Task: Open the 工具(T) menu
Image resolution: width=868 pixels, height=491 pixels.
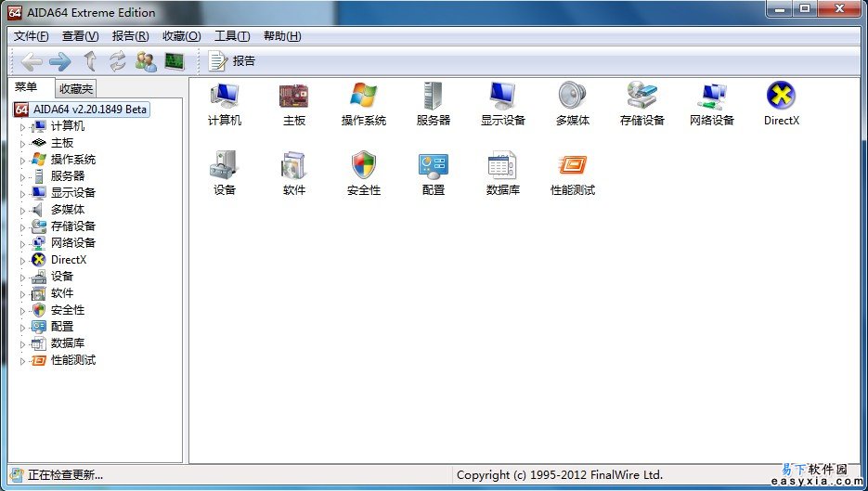Action: click(232, 36)
